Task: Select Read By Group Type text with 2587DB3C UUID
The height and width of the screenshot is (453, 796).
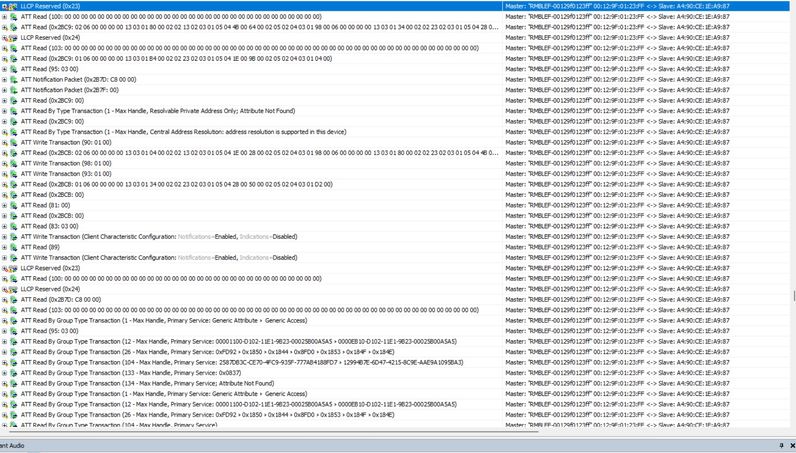Action: [x=242, y=362]
